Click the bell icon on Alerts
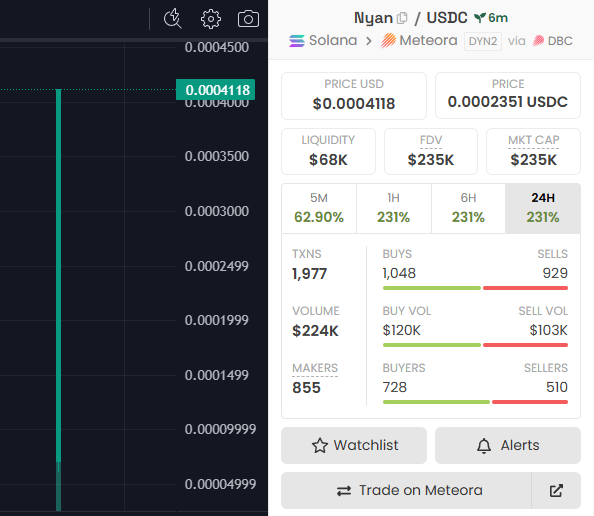Viewport: 594px width, 516px height. pyautogui.click(x=484, y=446)
